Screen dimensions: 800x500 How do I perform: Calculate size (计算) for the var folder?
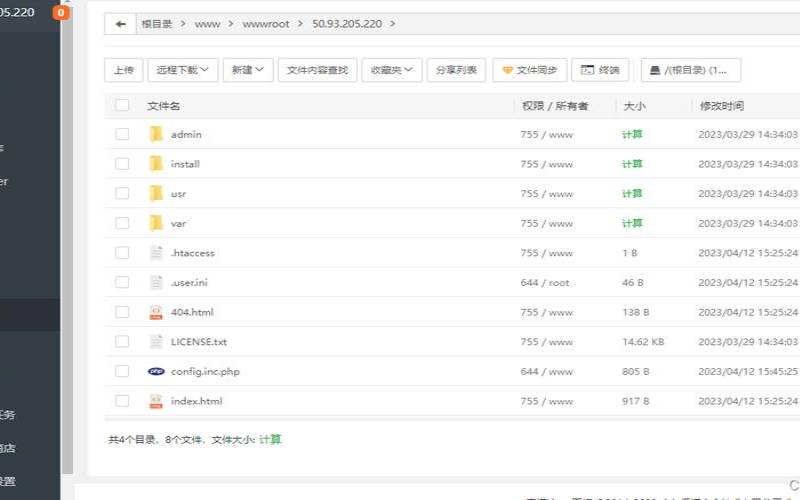632,223
